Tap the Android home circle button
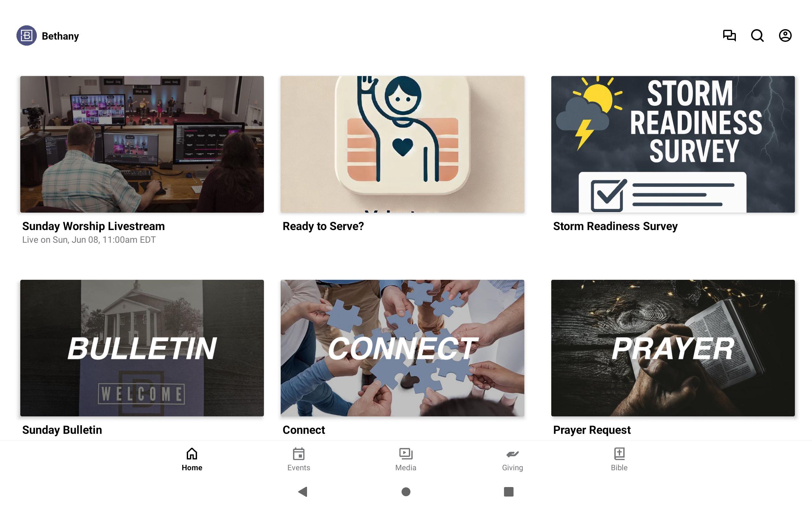Viewport: 812px width, 507px height. (406, 491)
